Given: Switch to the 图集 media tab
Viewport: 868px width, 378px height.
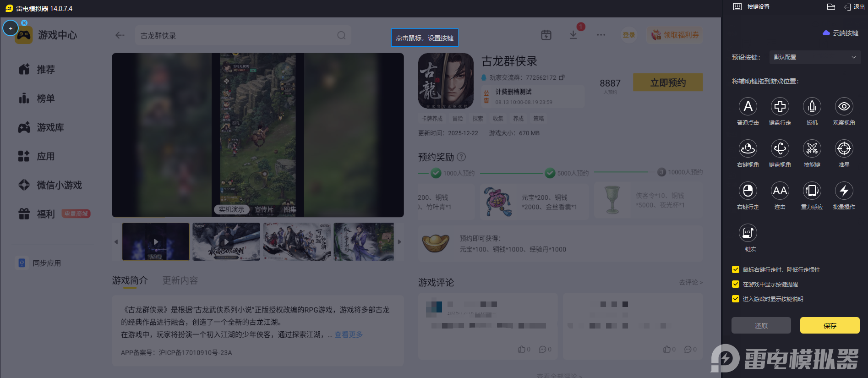Looking at the screenshot, I should (290, 209).
